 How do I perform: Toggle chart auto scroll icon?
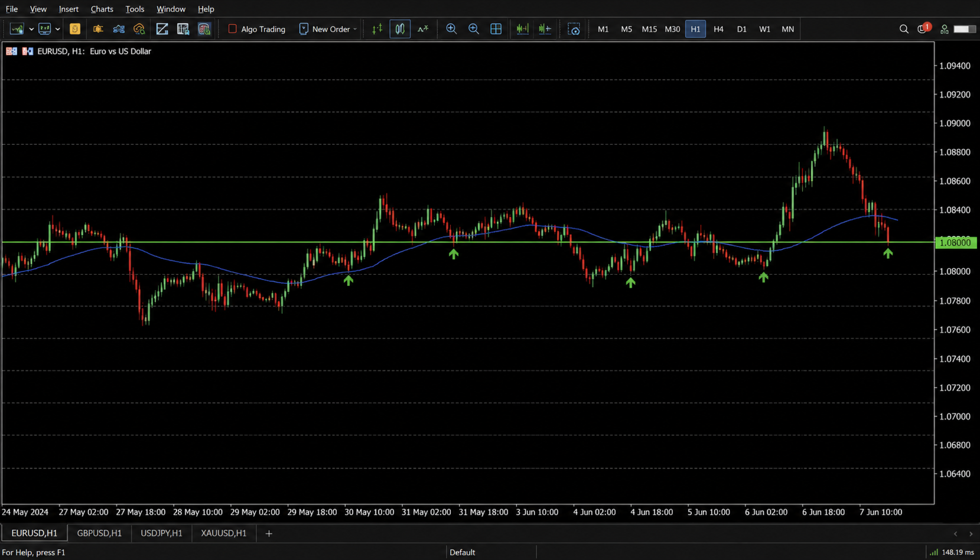[x=522, y=29]
